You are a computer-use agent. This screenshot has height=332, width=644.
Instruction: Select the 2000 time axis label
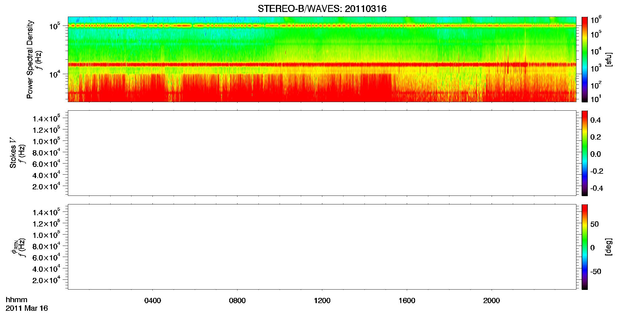(492, 301)
